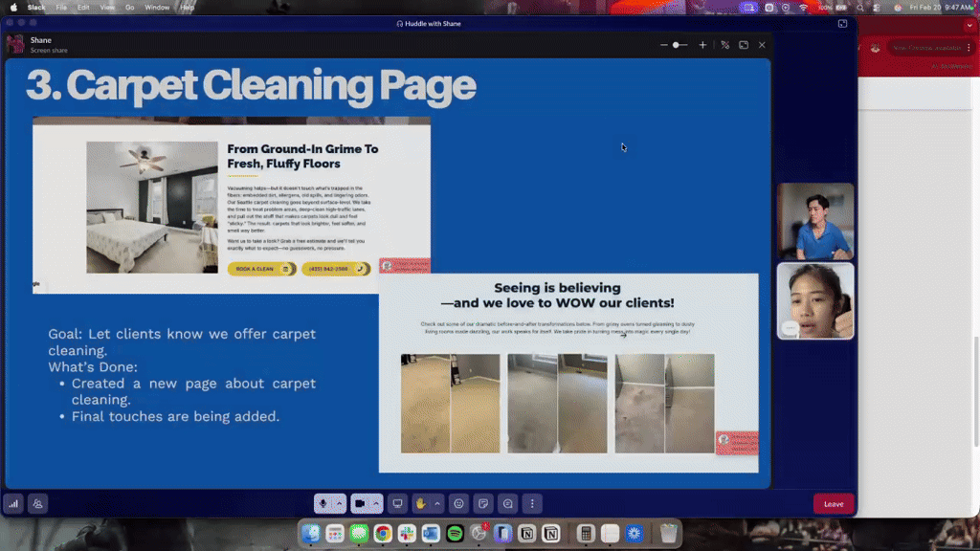Open the emoji reactions picker
This screenshot has height=551, width=980.
tap(458, 503)
